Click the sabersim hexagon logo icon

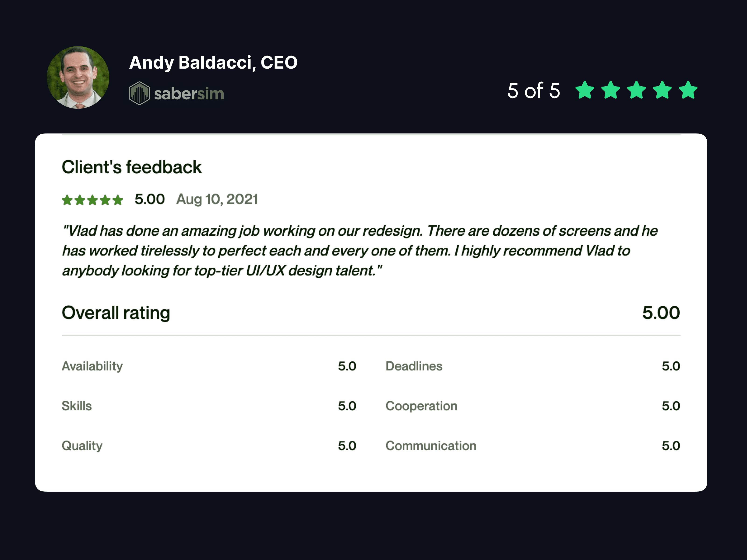click(x=139, y=93)
